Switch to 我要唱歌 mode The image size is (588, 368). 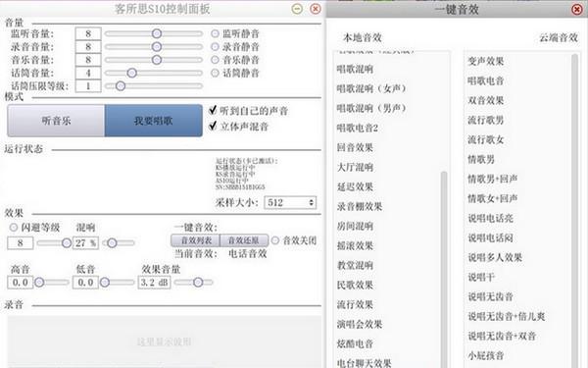[x=154, y=121]
